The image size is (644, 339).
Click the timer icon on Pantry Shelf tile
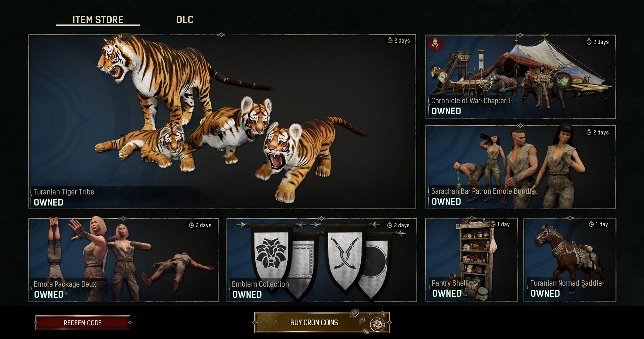pyautogui.click(x=493, y=224)
